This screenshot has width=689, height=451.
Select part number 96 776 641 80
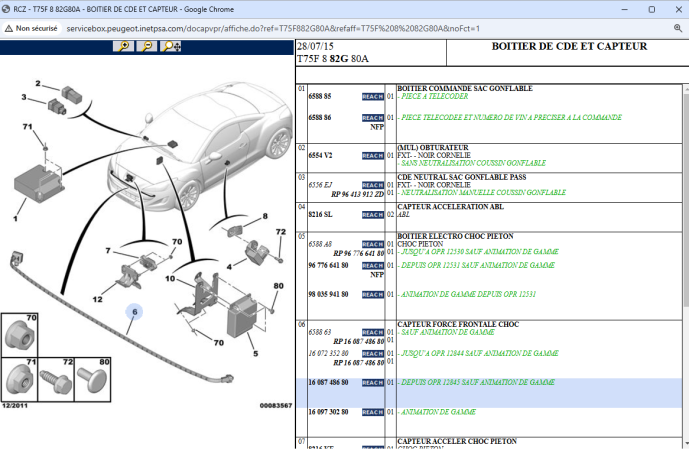pos(328,265)
